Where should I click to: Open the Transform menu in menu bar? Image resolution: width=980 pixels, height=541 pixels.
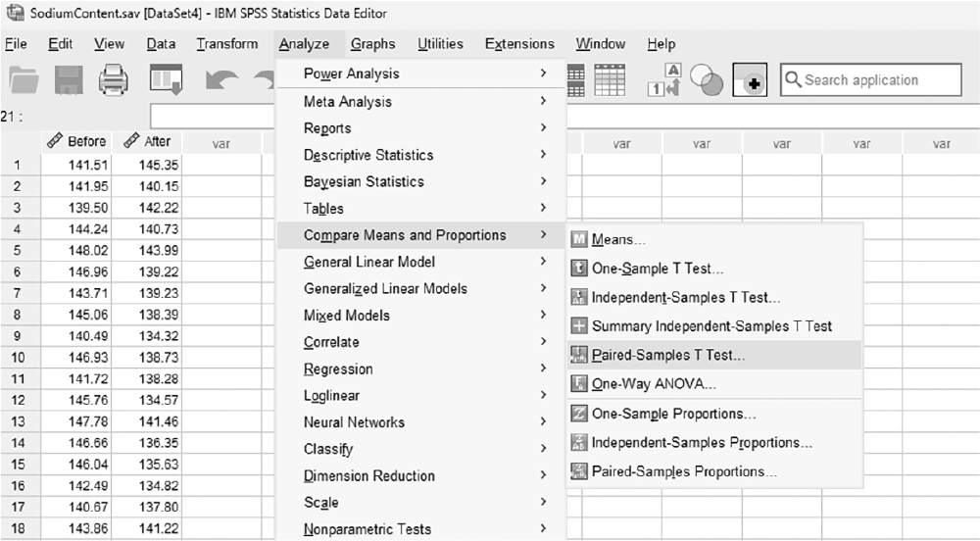tap(227, 44)
